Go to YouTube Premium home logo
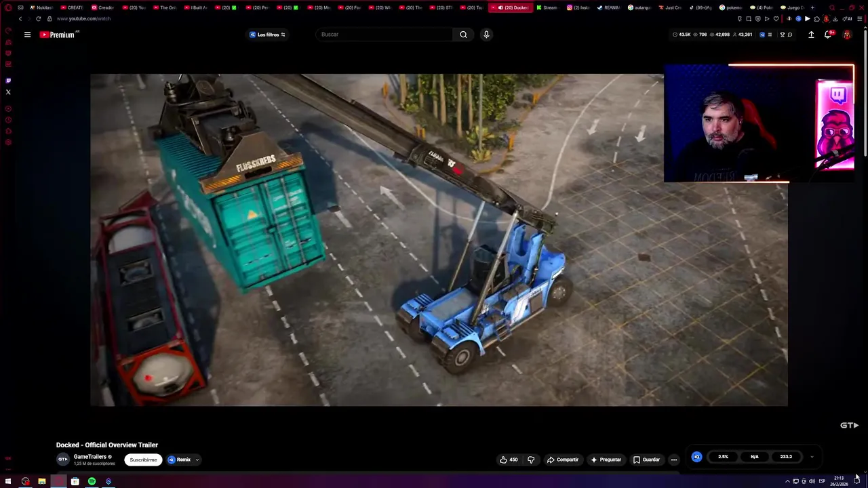Screen dimensions: 868x488 tap(58, 35)
